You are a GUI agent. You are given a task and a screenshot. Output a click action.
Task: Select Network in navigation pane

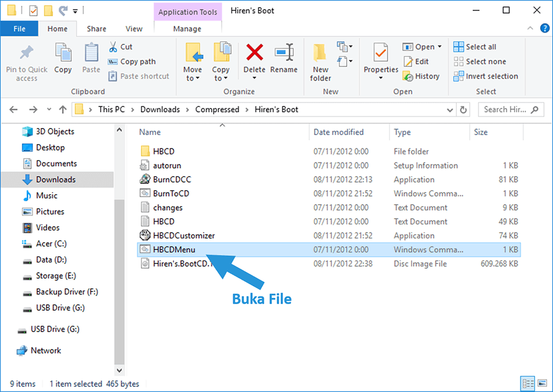[39, 350]
